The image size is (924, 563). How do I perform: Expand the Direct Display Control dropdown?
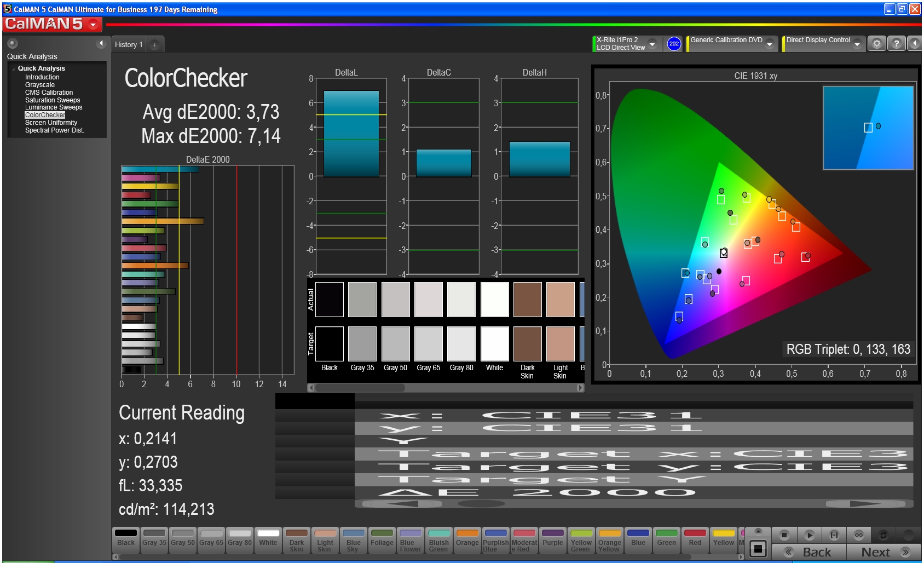[857, 44]
